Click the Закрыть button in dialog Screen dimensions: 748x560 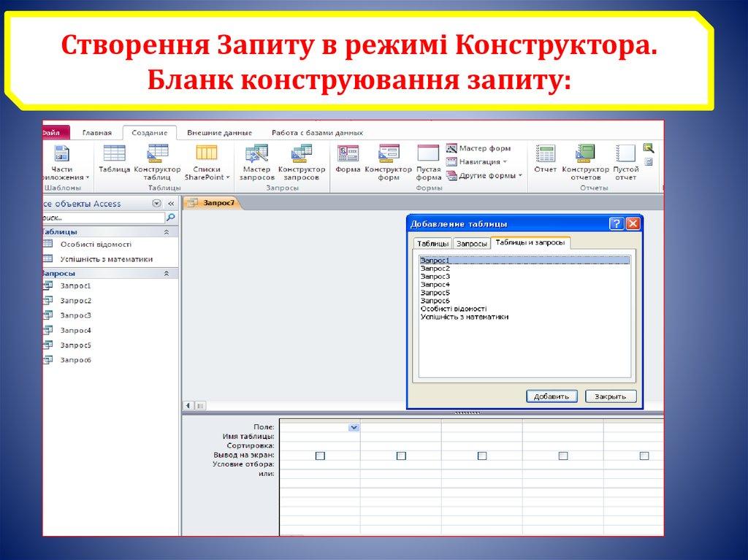[x=610, y=396]
